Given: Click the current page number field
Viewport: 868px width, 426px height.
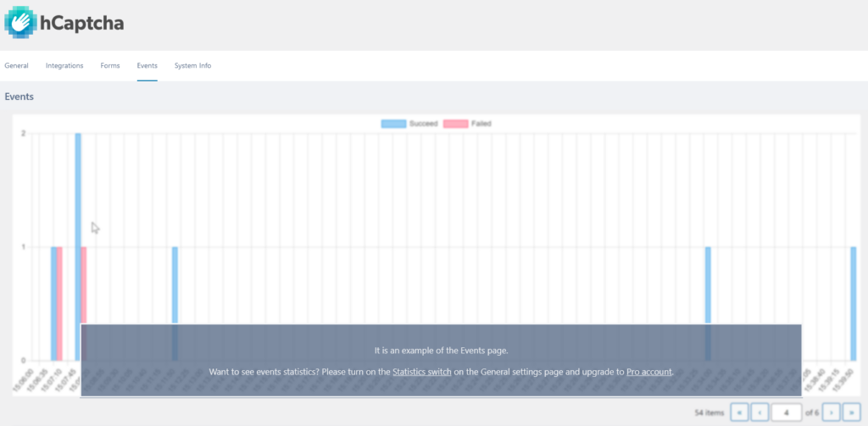Looking at the screenshot, I should [787, 412].
